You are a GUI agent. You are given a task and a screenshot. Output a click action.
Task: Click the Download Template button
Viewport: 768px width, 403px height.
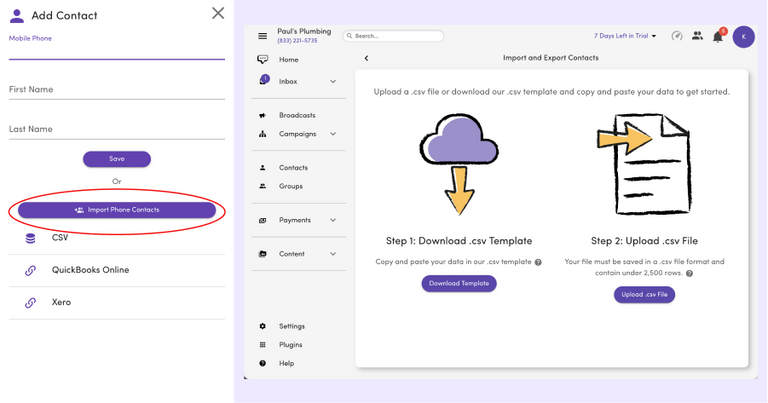(459, 284)
